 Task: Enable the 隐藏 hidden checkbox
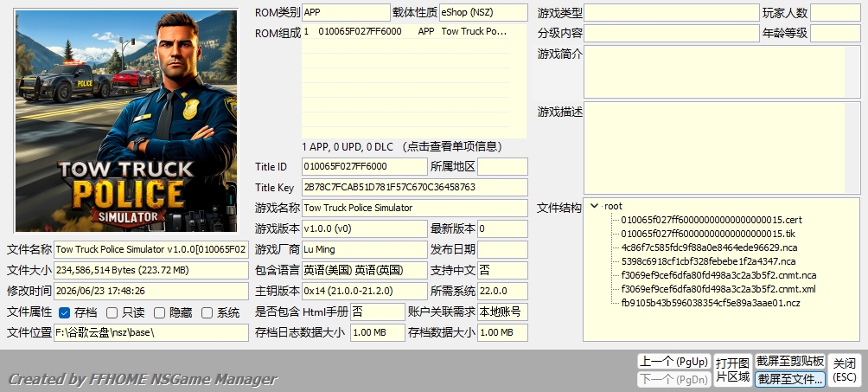(x=159, y=312)
